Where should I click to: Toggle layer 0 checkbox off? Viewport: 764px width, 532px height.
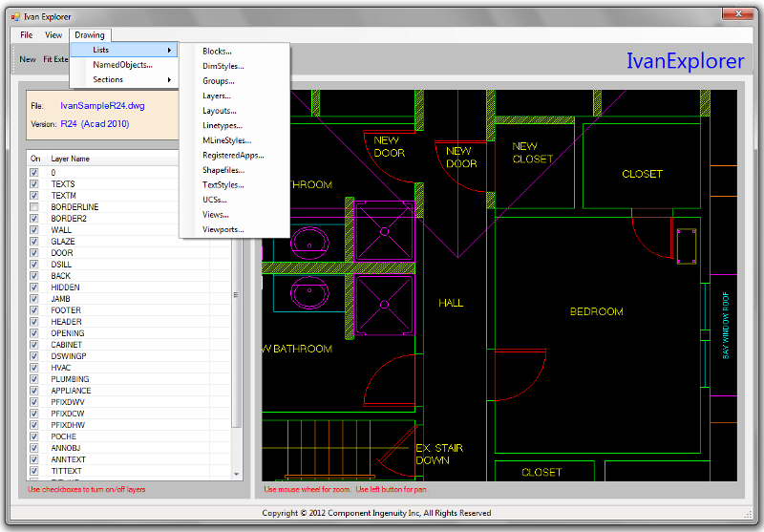34,173
